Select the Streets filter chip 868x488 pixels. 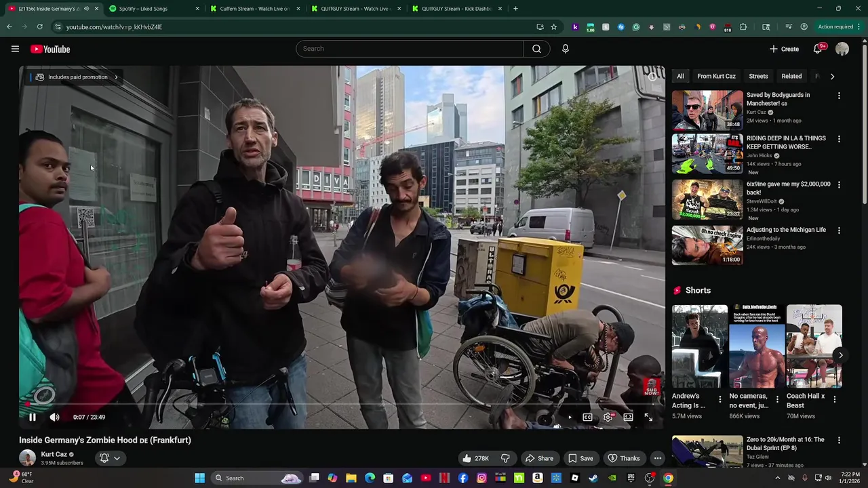(x=758, y=77)
